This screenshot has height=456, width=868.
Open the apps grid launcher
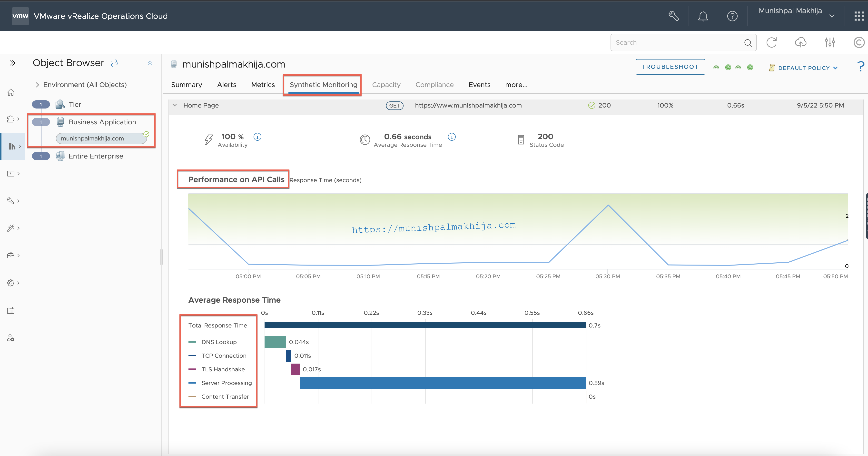[x=859, y=16]
